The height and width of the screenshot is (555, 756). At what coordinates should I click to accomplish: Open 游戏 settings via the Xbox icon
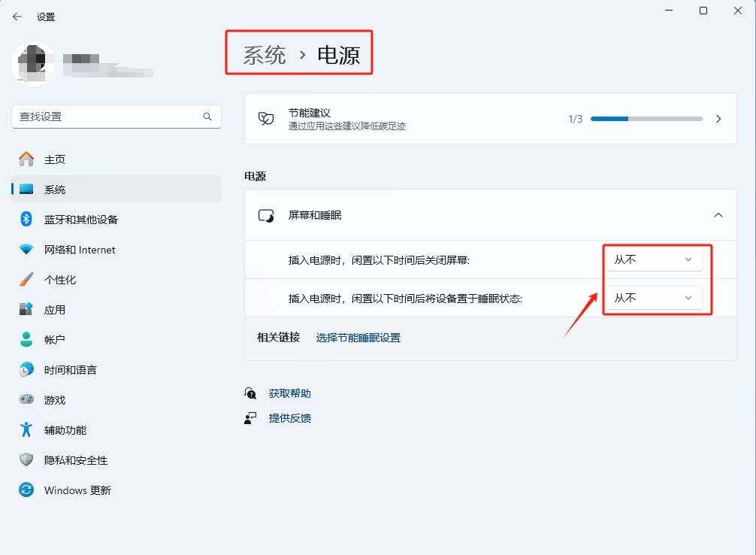[23, 399]
